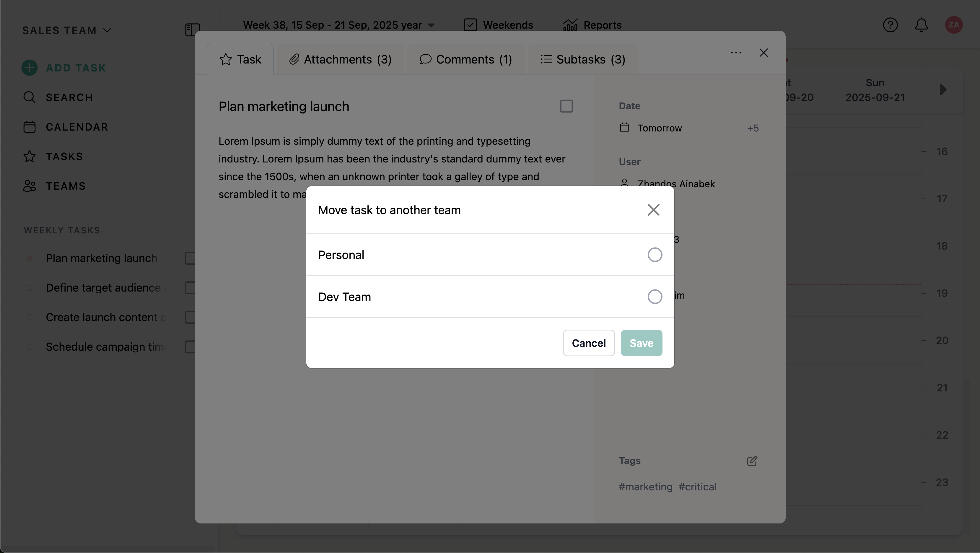Click the Save button

click(641, 343)
